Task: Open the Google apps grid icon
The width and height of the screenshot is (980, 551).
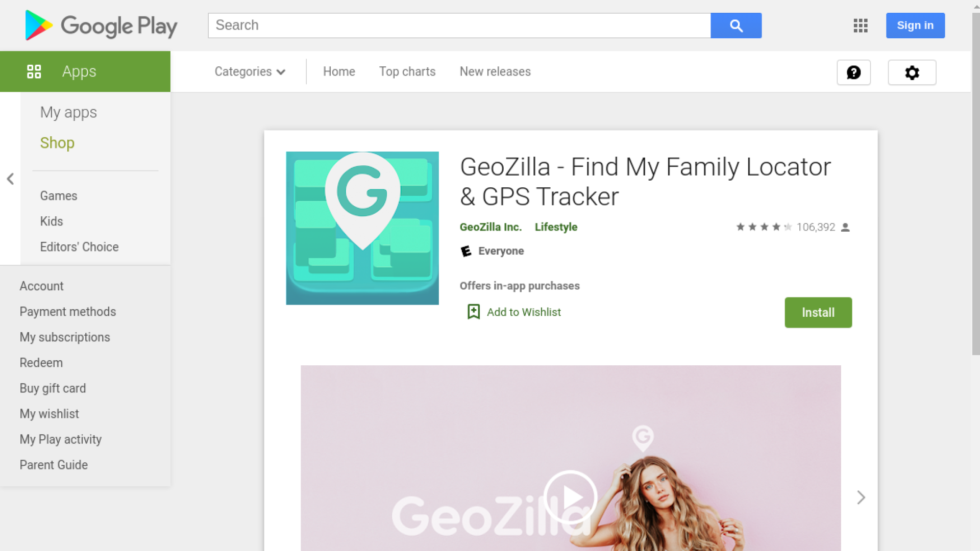Action: [x=860, y=26]
